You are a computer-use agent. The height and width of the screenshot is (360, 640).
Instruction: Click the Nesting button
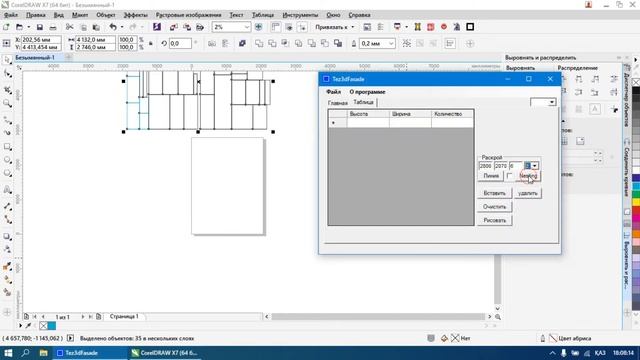point(529,176)
